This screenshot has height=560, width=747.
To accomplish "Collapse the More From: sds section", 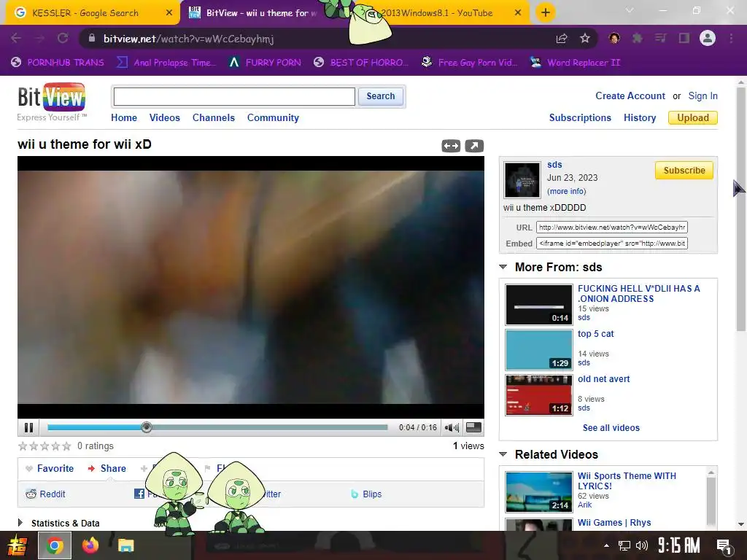I will (x=503, y=267).
